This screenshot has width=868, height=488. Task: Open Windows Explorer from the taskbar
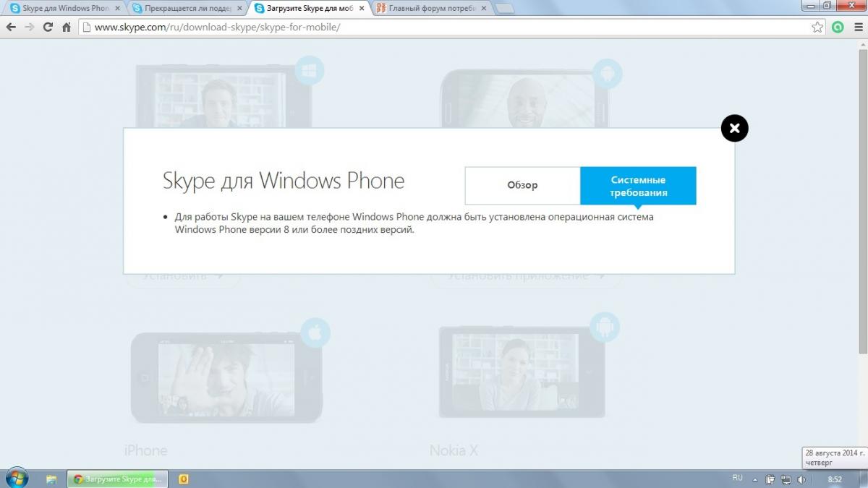point(51,479)
